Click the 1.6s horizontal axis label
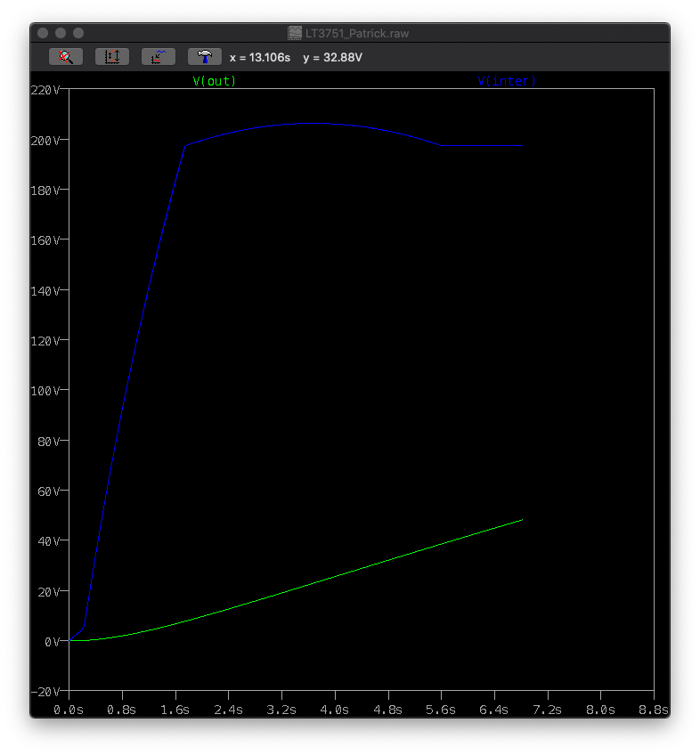700x755 pixels. [175, 710]
